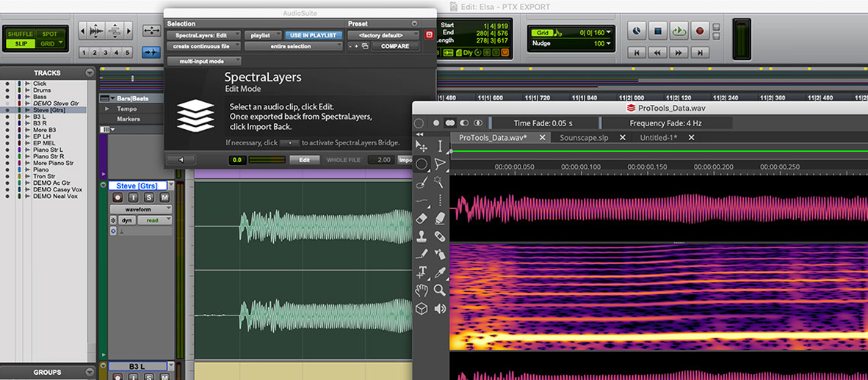This screenshot has height=380, width=868.
Task: Select the healing bandage tool
Action: (x=440, y=236)
